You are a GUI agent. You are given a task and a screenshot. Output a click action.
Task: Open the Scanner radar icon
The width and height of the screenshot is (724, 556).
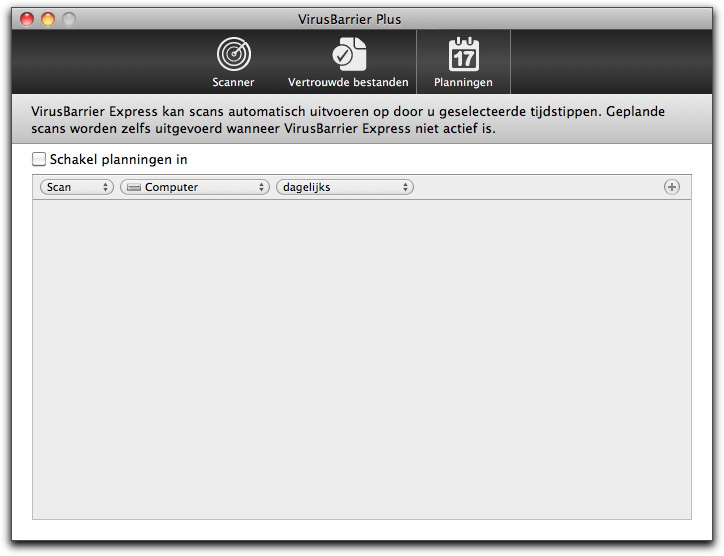pyautogui.click(x=234, y=54)
